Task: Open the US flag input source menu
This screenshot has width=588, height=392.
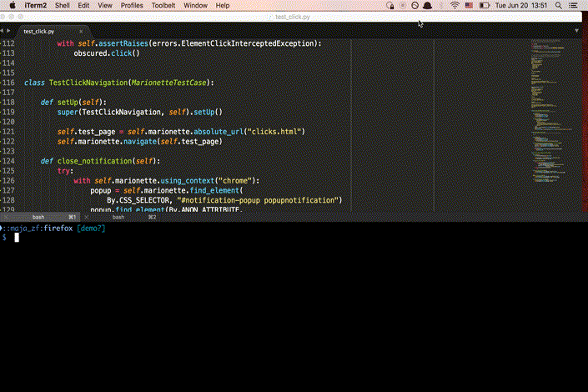Action: (469, 5)
